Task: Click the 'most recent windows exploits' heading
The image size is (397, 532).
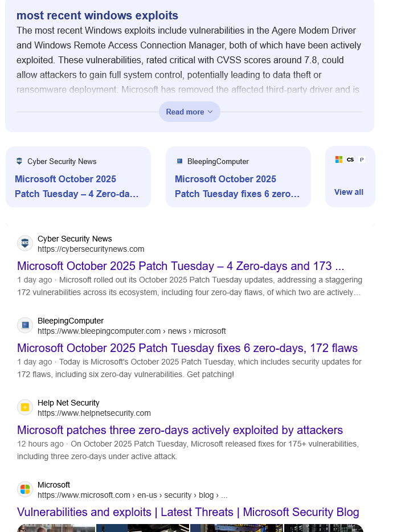Action: tap(97, 15)
